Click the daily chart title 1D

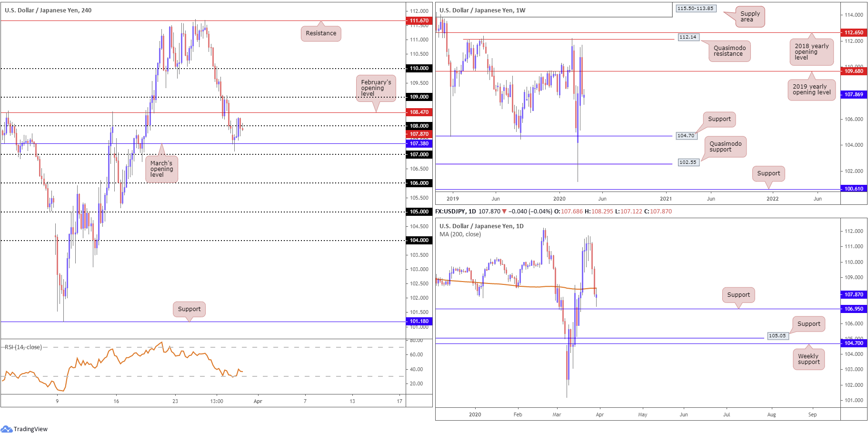click(481, 226)
